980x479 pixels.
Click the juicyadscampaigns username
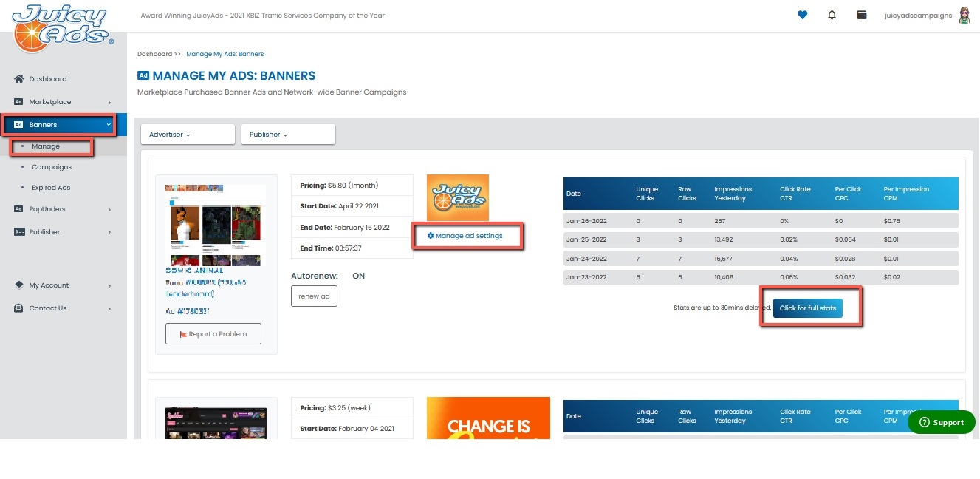pos(918,16)
